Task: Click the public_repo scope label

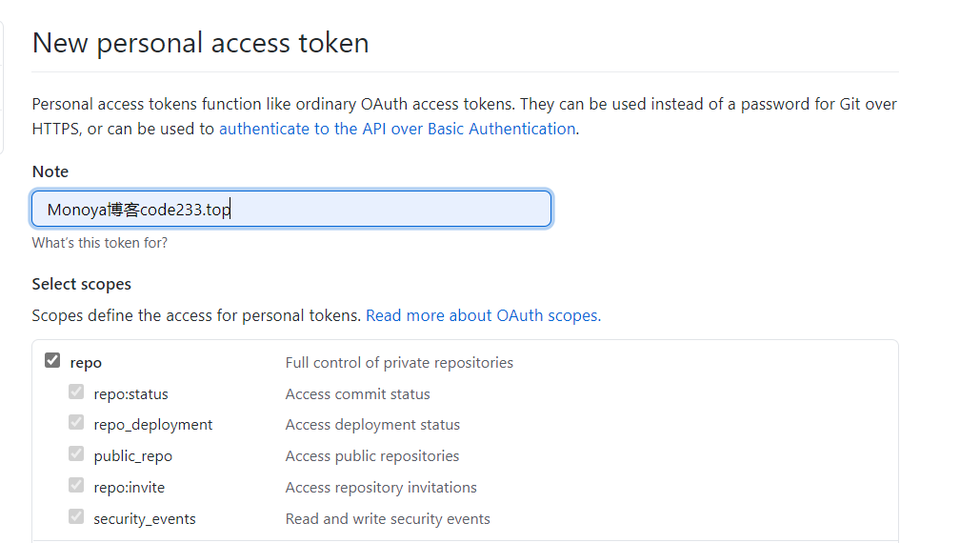Action: pyautogui.click(x=132, y=456)
